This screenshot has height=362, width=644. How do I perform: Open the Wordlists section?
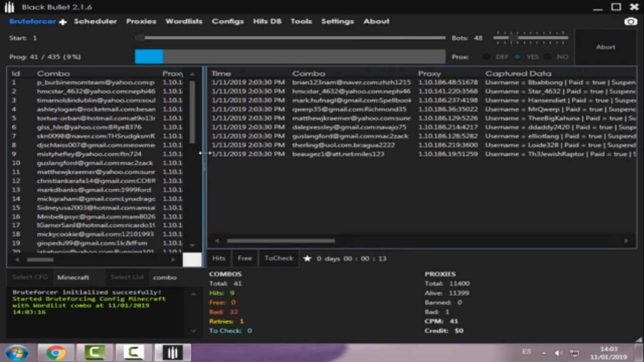click(x=184, y=22)
